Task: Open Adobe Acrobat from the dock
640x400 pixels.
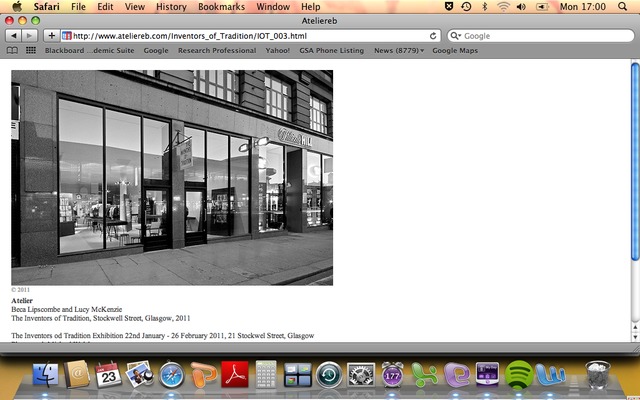Action: click(235, 376)
